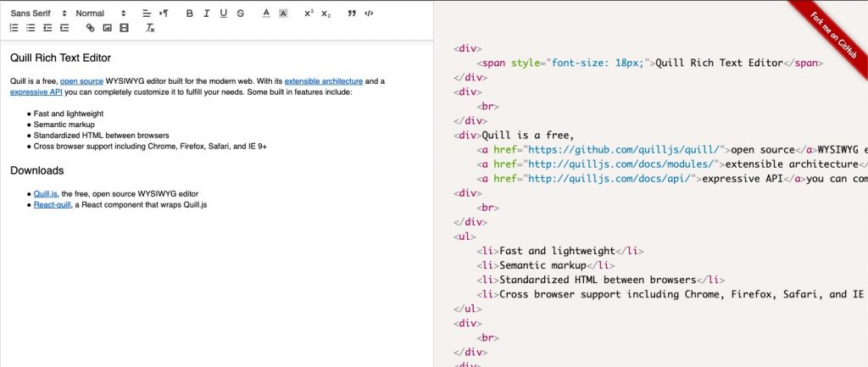The image size is (868, 367).
Task: Open the text color picker
Action: (266, 14)
